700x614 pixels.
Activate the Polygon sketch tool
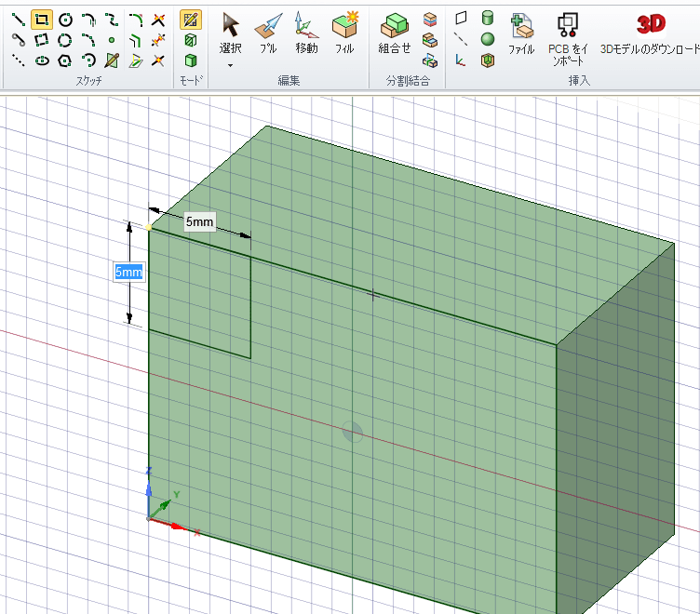65,60
